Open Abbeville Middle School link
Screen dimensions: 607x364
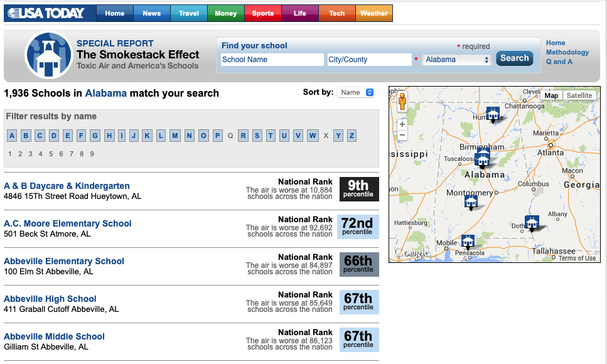[x=54, y=336]
